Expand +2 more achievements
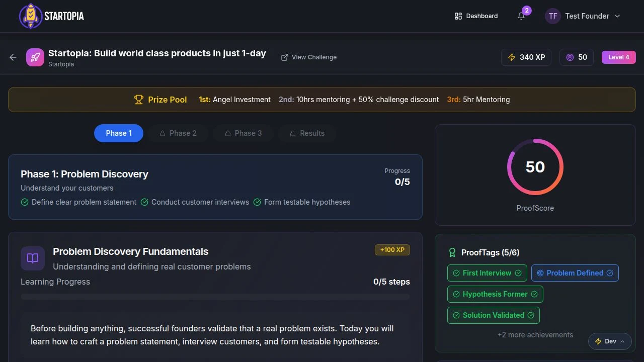The height and width of the screenshot is (362, 644). click(x=535, y=335)
